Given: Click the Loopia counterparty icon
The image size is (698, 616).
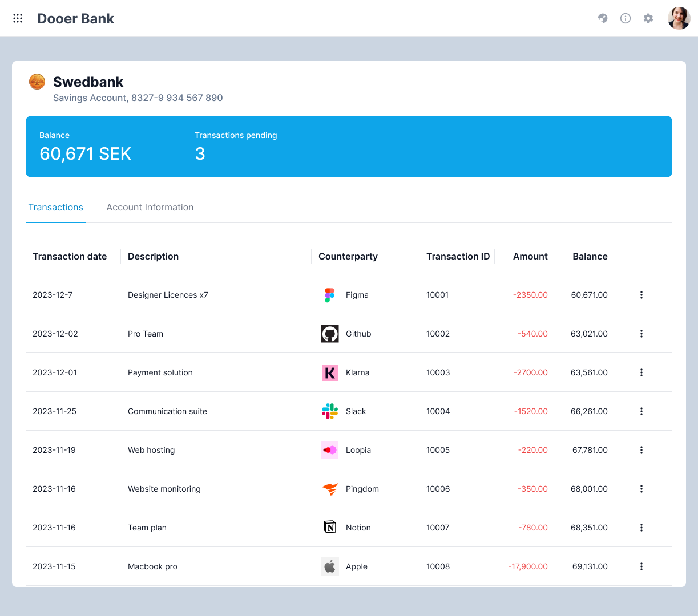Looking at the screenshot, I should pos(330,450).
